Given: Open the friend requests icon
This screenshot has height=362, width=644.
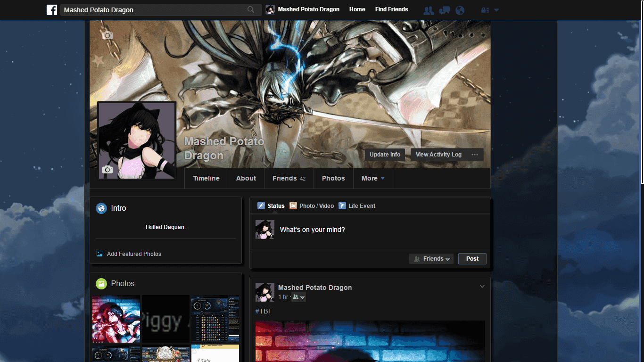Looking at the screenshot, I should (429, 10).
